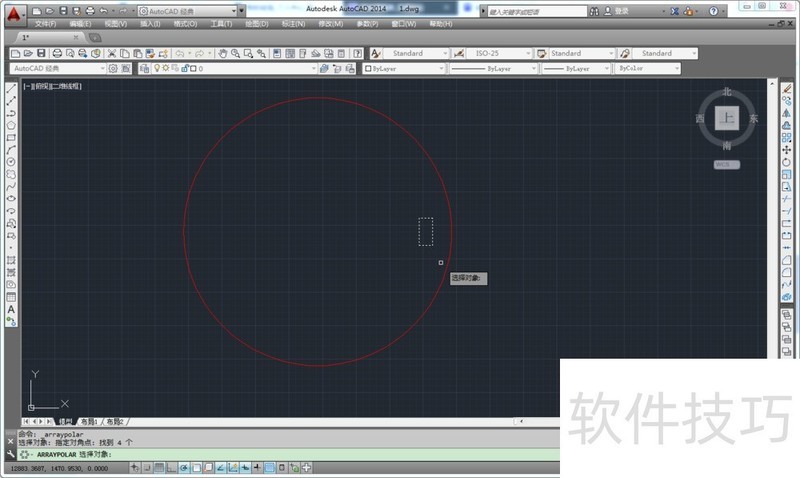Select the Table tool in Draw toolbar
Screen dimensions: 800x478
(11, 297)
